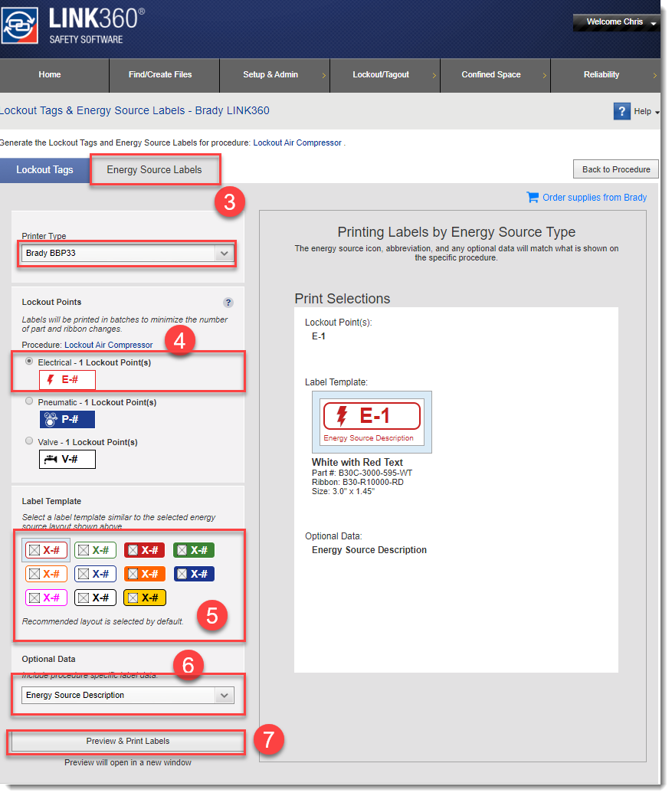
Task: Select the solid navy blue label template
Action: coord(194,574)
